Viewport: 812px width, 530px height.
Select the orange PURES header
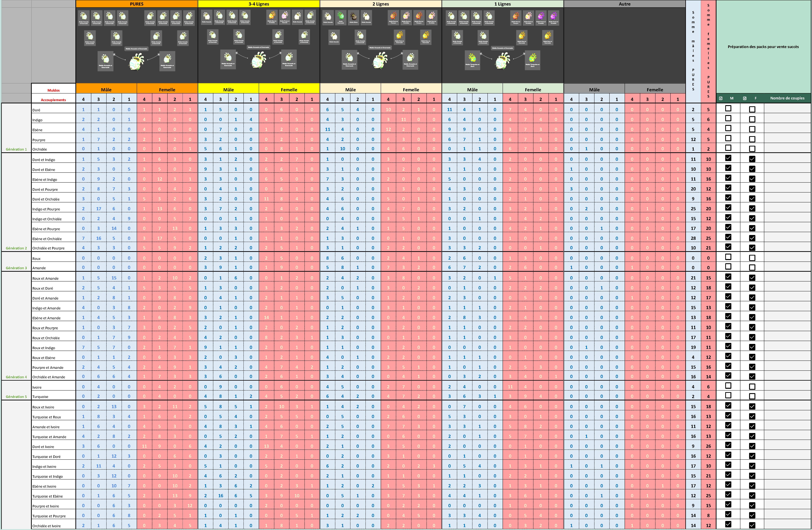point(137,4)
